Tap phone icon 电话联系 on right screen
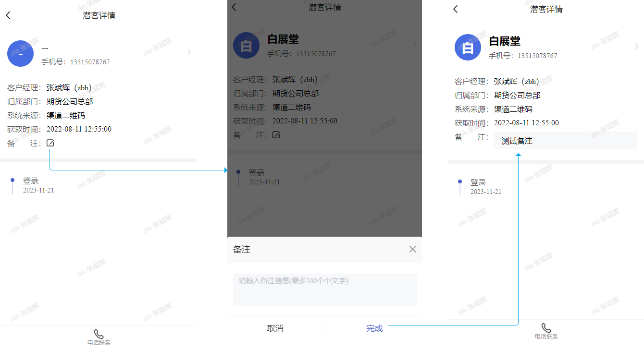The image size is (644, 349). (546, 331)
